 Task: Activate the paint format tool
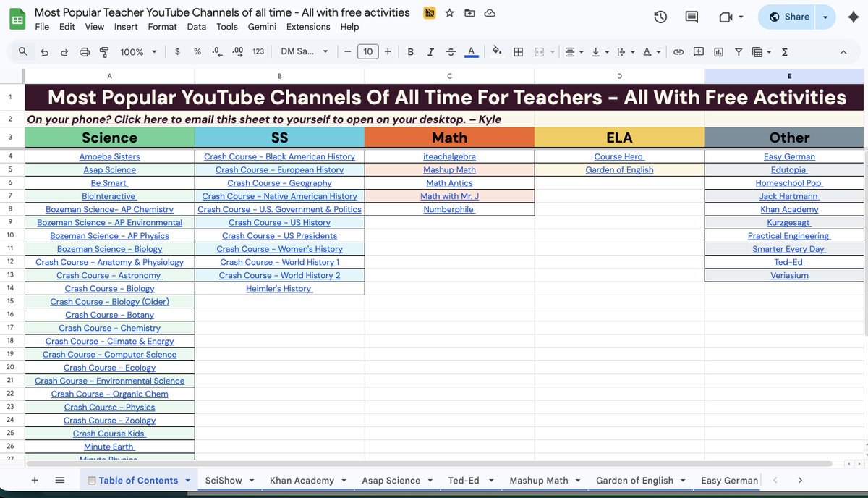(x=104, y=52)
